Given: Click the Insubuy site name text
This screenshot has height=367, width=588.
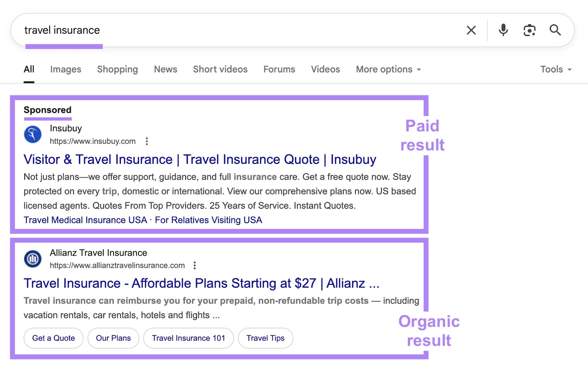Looking at the screenshot, I should pyautogui.click(x=66, y=128).
